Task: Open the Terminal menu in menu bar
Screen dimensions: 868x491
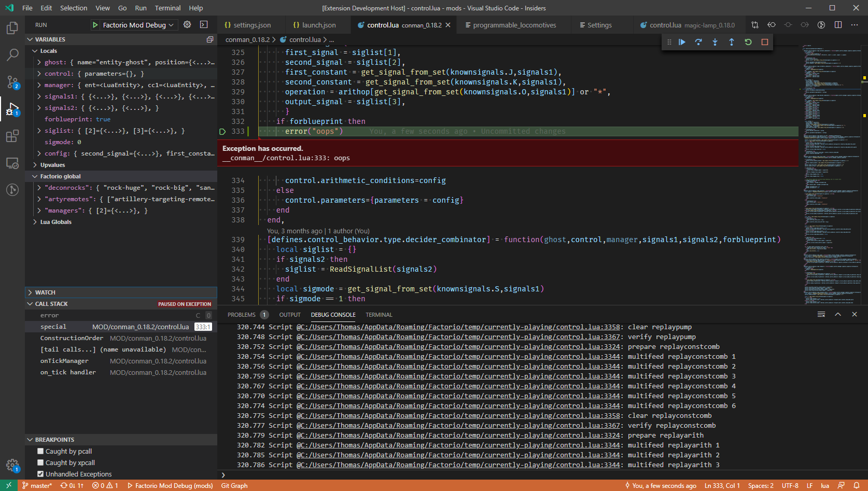Action: point(167,8)
